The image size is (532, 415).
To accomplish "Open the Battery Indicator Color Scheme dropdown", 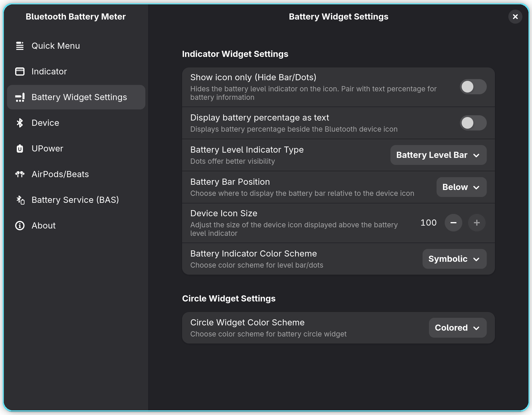I will pyautogui.click(x=454, y=259).
